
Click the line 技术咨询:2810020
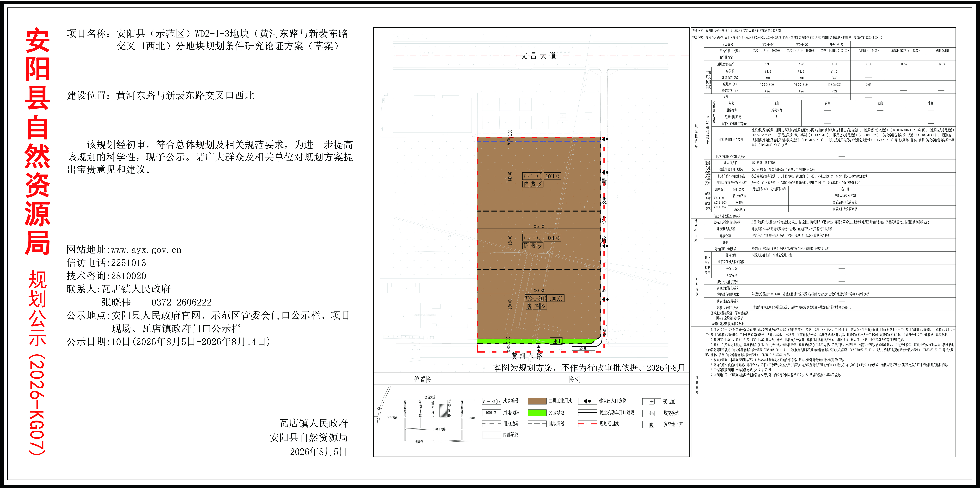pos(107,276)
